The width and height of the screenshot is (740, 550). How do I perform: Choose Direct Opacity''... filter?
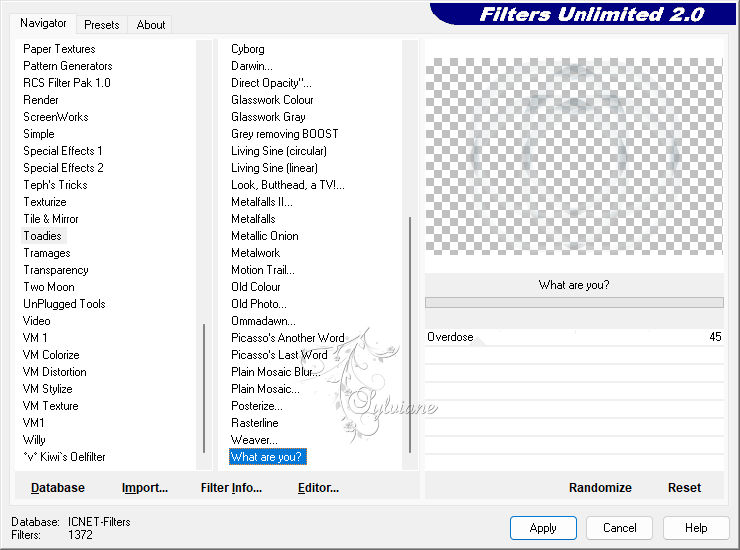271,83
